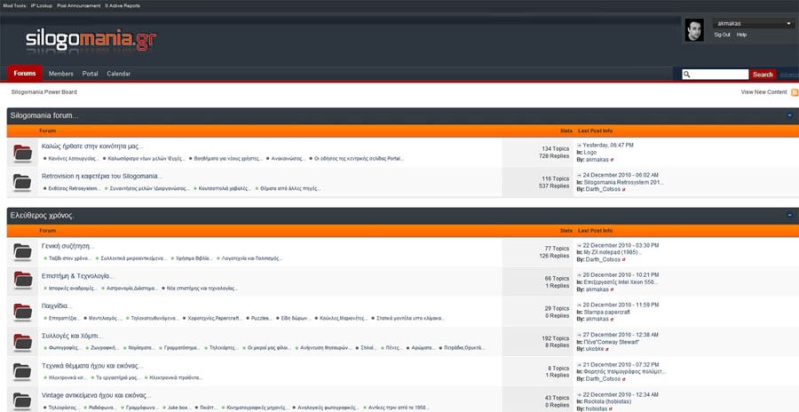799x412 pixels.
Task: Click the folder icon next to Παιχνίδια
Action: click(x=22, y=311)
